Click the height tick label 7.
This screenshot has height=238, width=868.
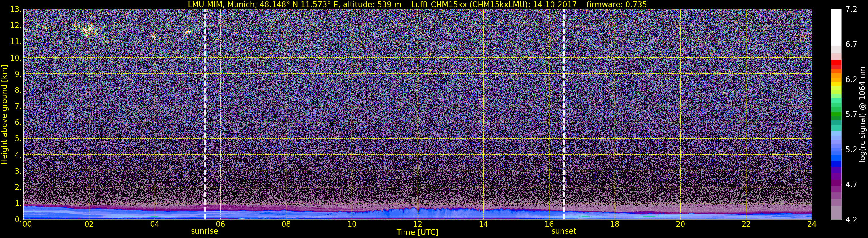[x=18, y=106]
